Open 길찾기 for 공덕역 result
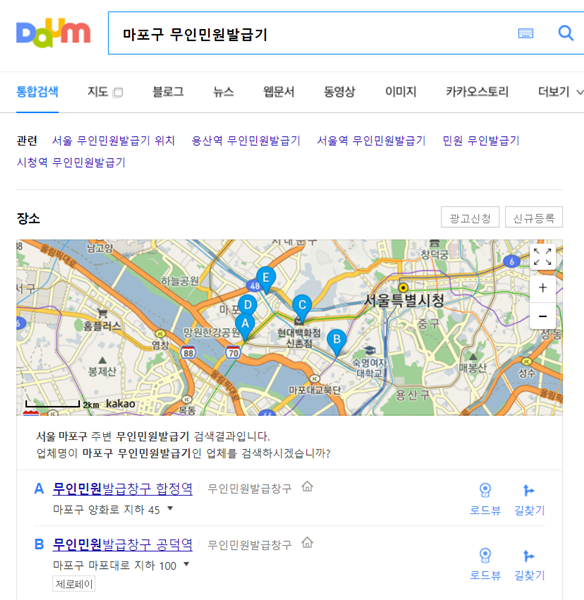 tap(529, 564)
